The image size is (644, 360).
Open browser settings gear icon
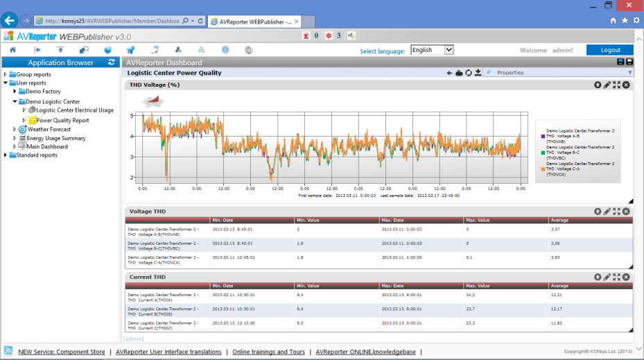coord(636,20)
